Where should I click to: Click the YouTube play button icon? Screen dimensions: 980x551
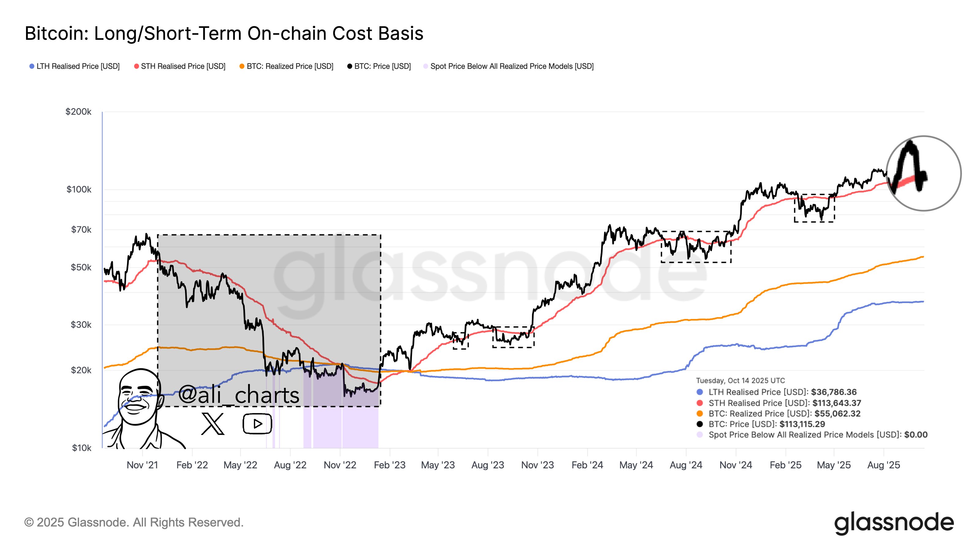(257, 424)
